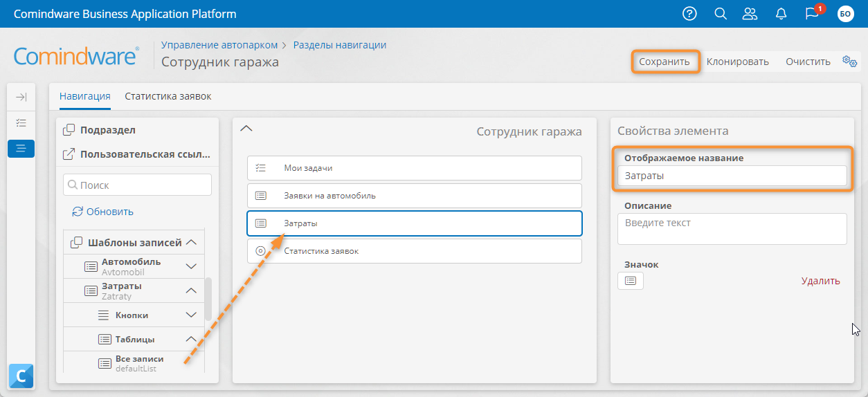Screen dimensions: 868x397
Task: Click the Все записи list icon
Action: point(105,363)
